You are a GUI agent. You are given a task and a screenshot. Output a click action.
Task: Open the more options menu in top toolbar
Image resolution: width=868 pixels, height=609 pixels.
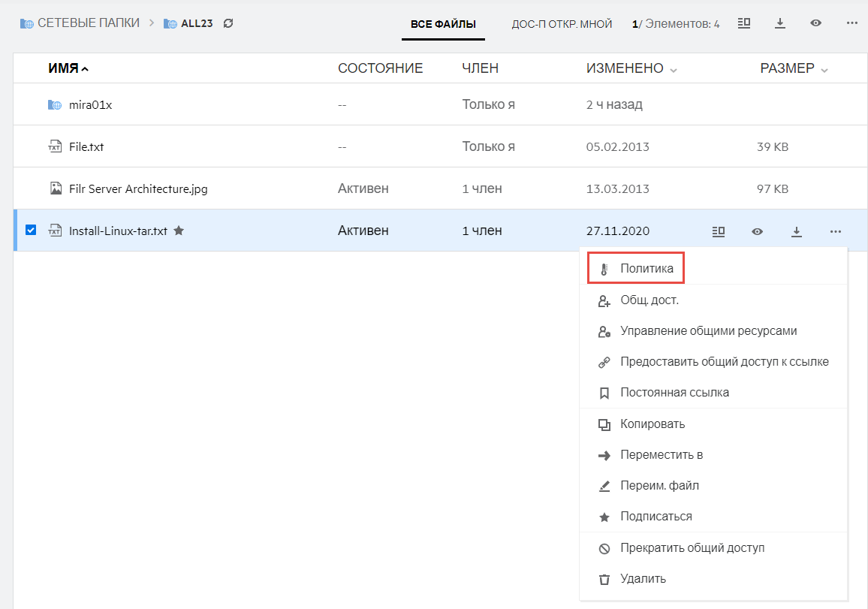(x=852, y=23)
